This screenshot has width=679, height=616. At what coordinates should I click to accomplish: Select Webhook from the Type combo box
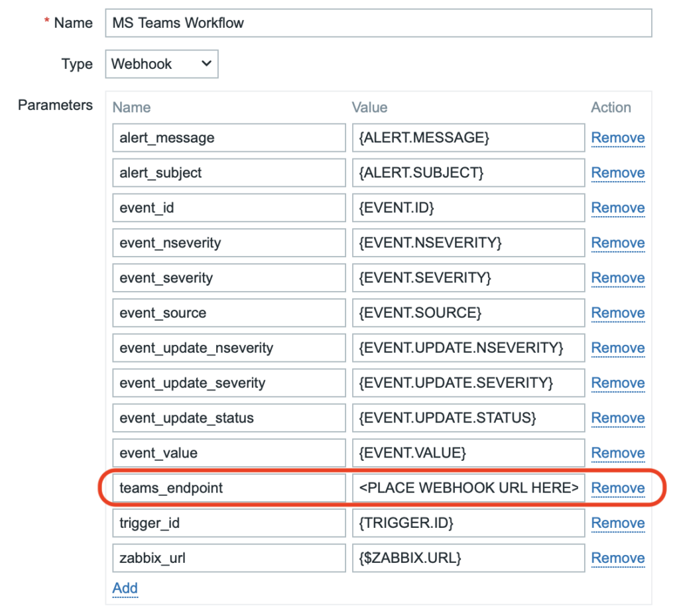coord(161,64)
